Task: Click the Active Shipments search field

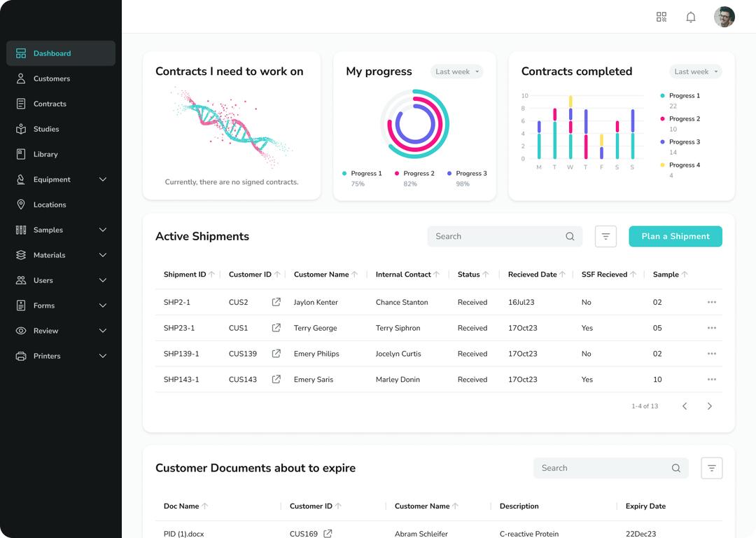Action: (x=504, y=237)
